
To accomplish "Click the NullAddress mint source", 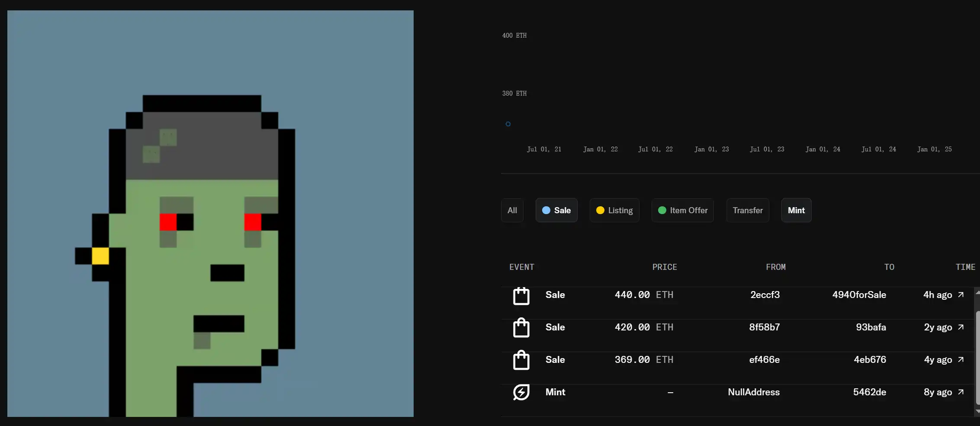I will 754,392.
